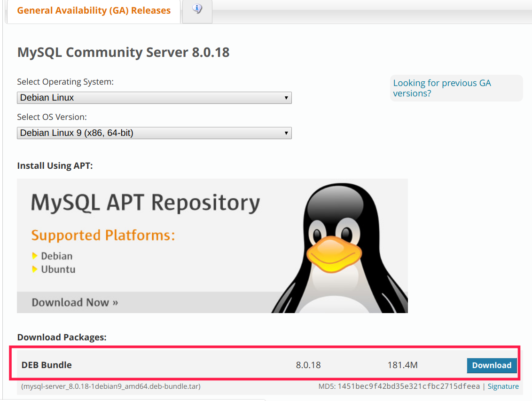Click the 181.4M file size value

pyautogui.click(x=402, y=365)
